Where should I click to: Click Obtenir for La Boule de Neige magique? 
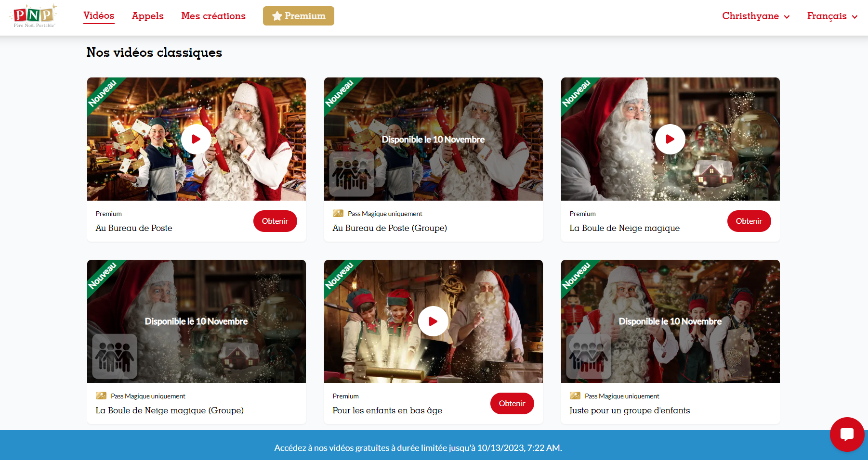(x=749, y=221)
